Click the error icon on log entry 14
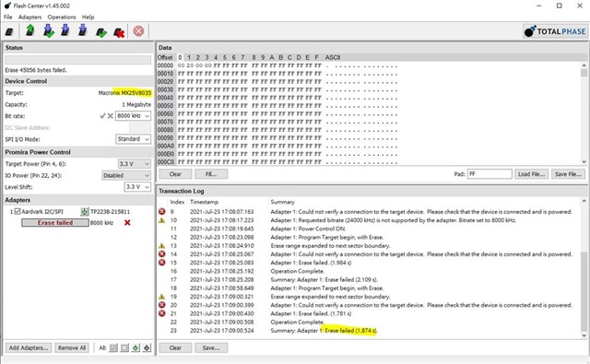The width and height of the screenshot is (590, 364). tap(162, 254)
